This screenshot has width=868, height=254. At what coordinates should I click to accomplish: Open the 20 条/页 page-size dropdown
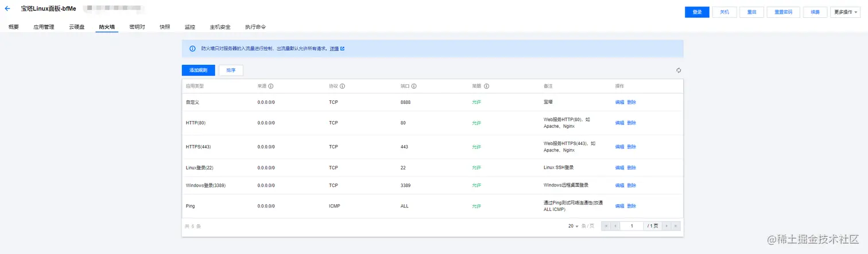[573, 226]
